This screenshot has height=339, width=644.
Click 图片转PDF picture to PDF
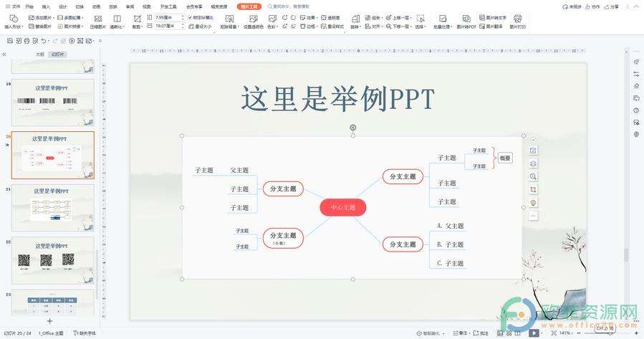tap(466, 22)
